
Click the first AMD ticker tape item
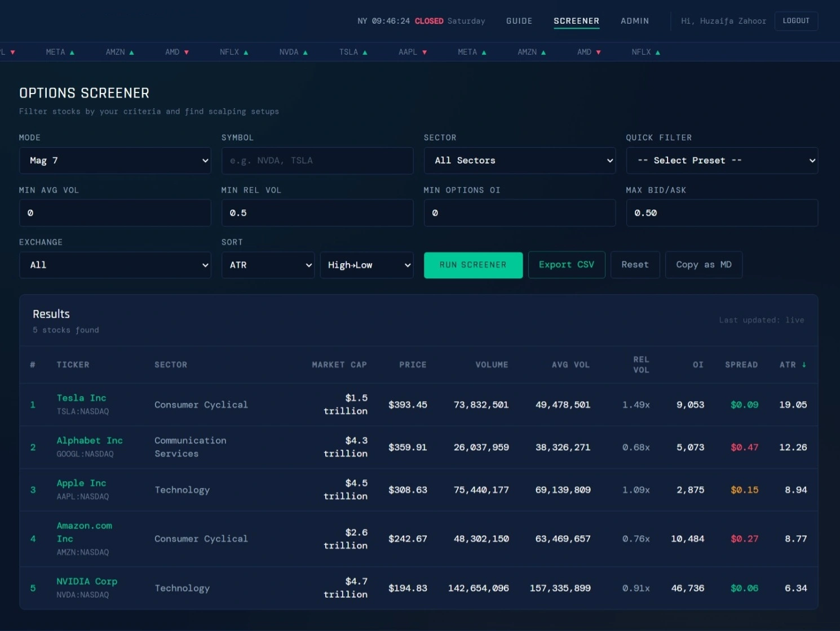[x=177, y=52]
